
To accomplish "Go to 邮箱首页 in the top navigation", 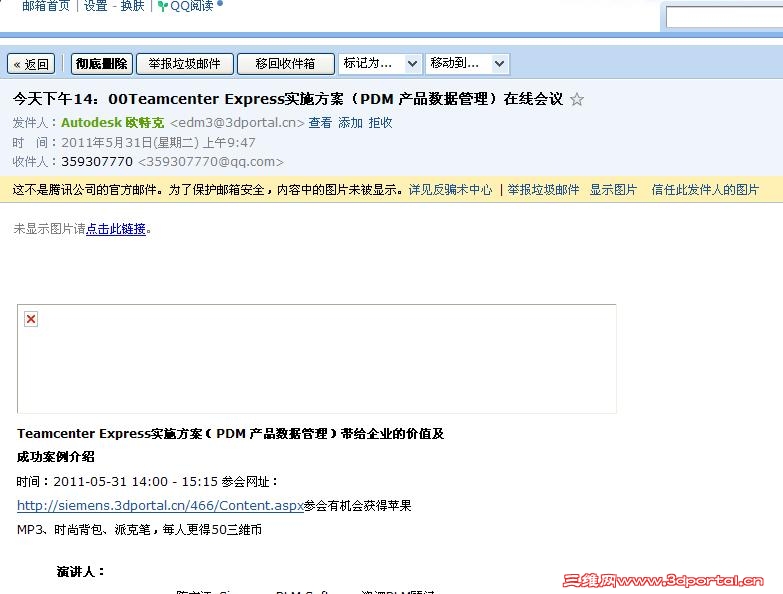I will pos(46,6).
